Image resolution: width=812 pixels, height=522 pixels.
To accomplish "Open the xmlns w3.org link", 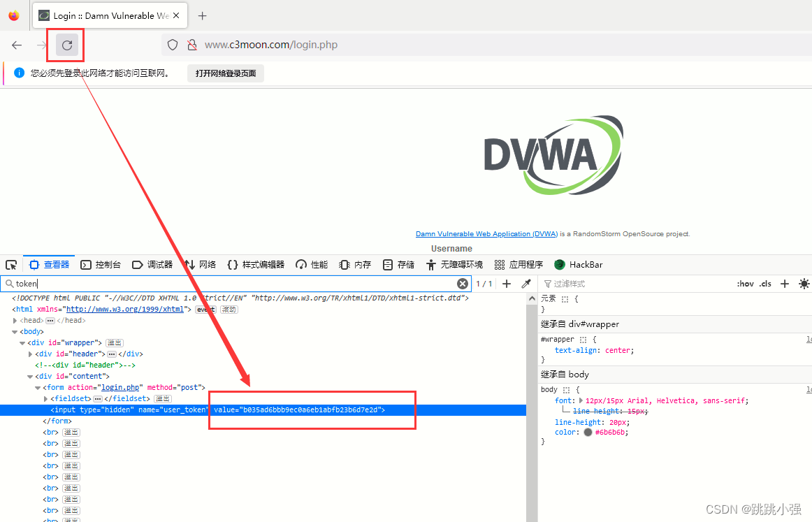I will coord(125,309).
